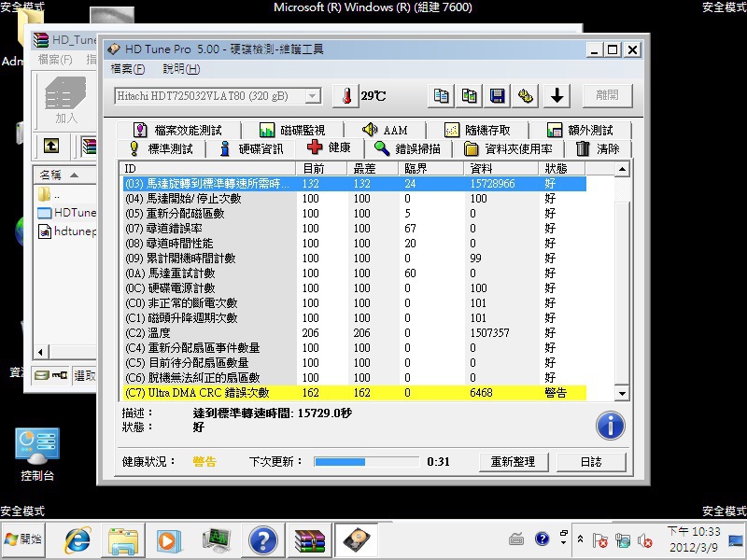This screenshot has height=560, width=747.
Task: Click the save screenshot floppy disk icon
Action: pyautogui.click(x=497, y=96)
